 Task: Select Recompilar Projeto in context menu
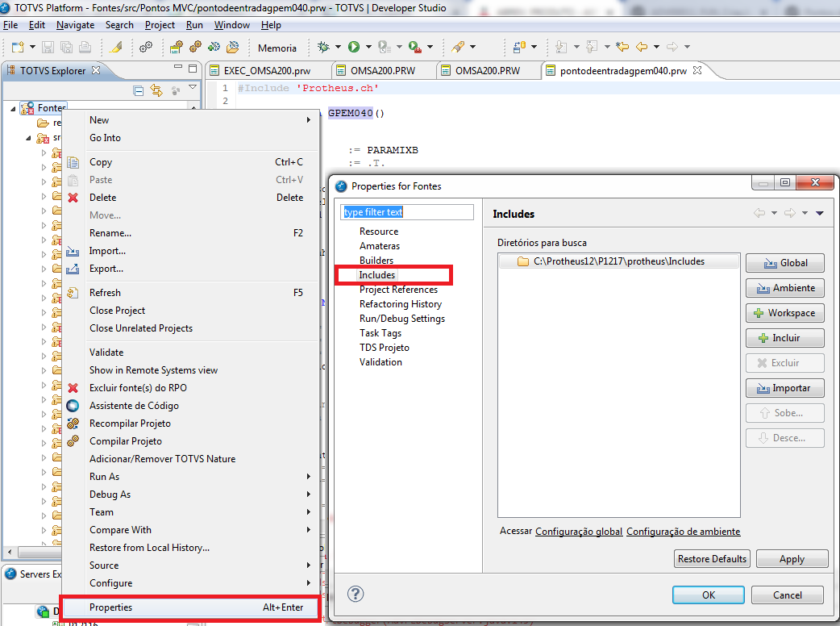click(x=191, y=424)
